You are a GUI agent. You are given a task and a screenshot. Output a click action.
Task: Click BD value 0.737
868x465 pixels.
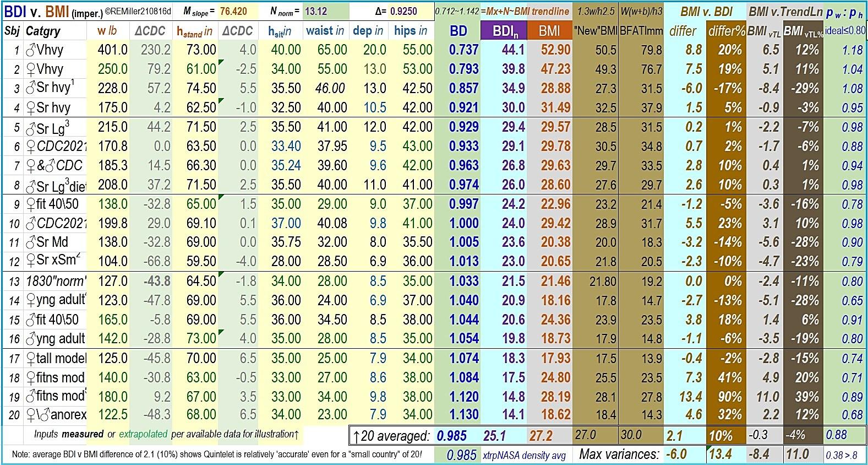coord(463,50)
